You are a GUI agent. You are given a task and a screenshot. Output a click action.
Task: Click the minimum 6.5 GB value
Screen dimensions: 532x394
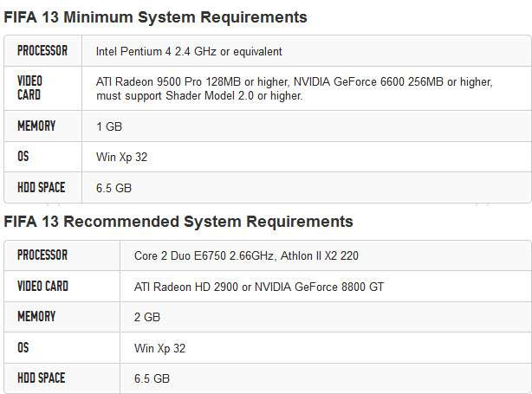(114, 188)
